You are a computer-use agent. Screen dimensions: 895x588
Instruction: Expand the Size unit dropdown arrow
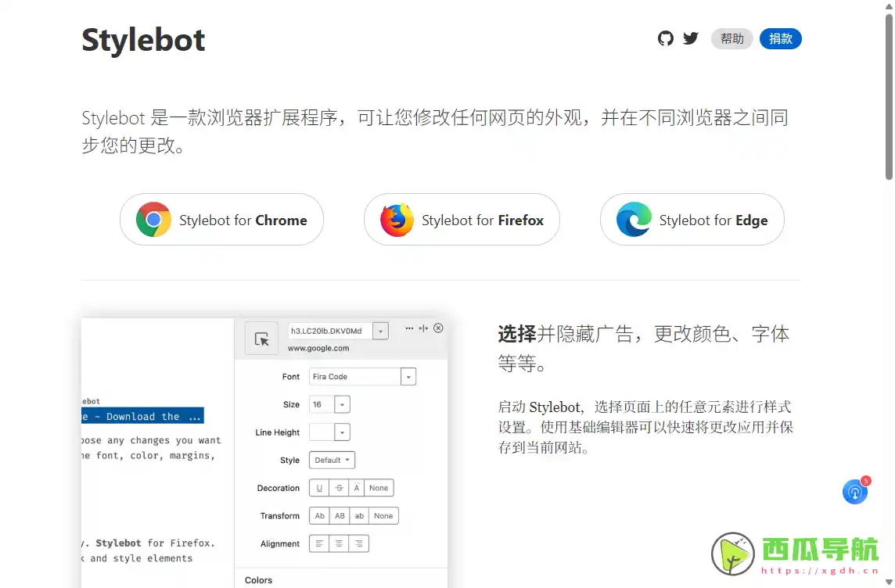pyautogui.click(x=343, y=404)
